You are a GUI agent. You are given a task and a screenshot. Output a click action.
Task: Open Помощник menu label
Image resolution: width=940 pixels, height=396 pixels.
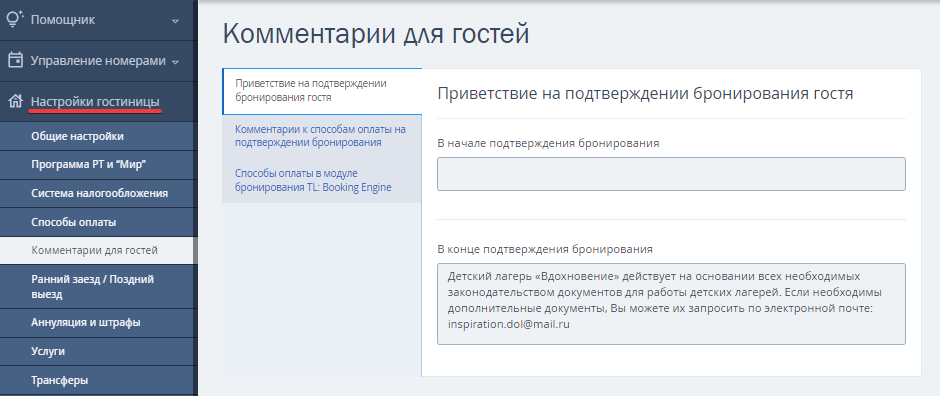[63, 20]
